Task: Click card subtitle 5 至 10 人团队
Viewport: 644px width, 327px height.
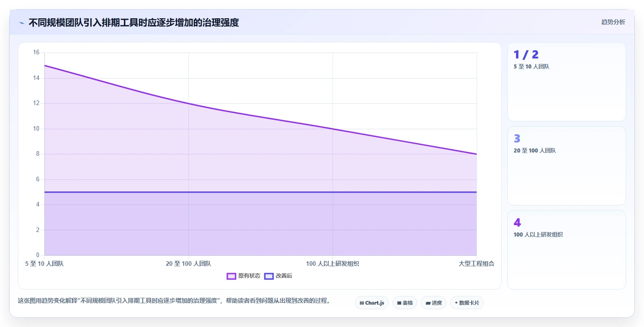Action: click(x=531, y=66)
